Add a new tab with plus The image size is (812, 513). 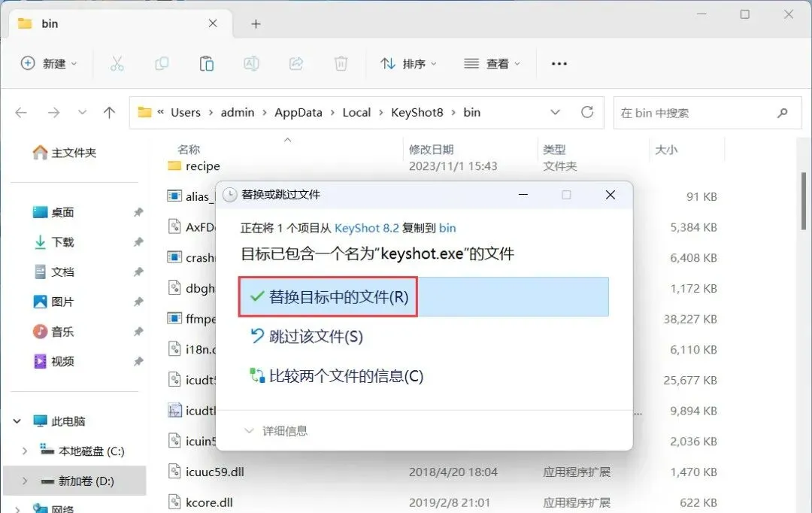click(256, 24)
